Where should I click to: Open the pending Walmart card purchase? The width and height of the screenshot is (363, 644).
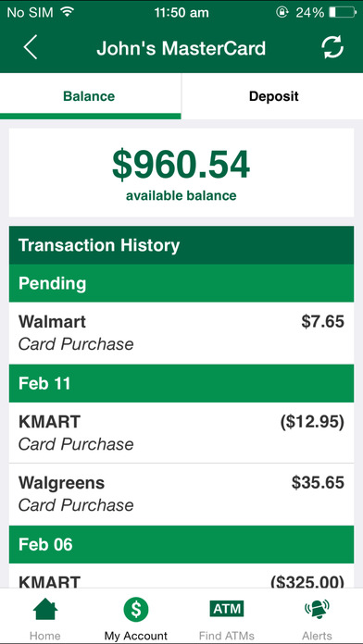coord(181,333)
